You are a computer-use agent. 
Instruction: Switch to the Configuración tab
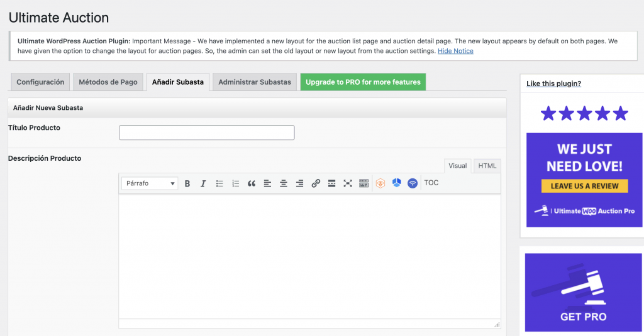pos(40,82)
